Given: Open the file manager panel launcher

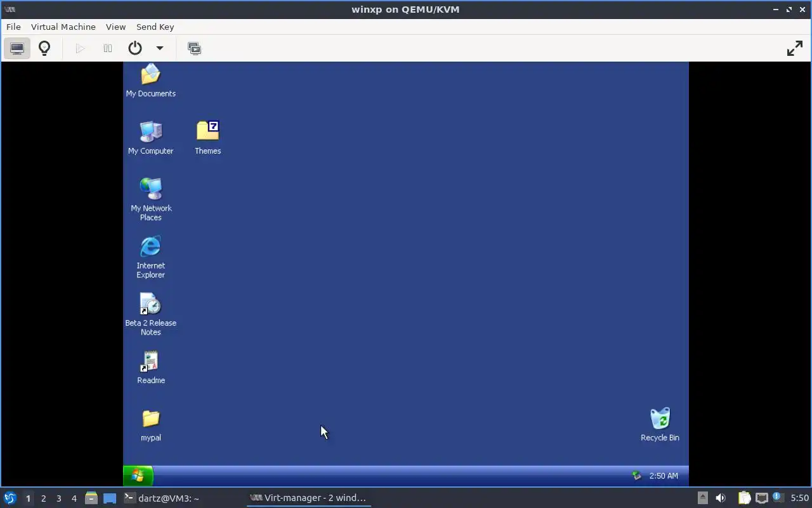Looking at the screenshot, I should tap(91, 498).
